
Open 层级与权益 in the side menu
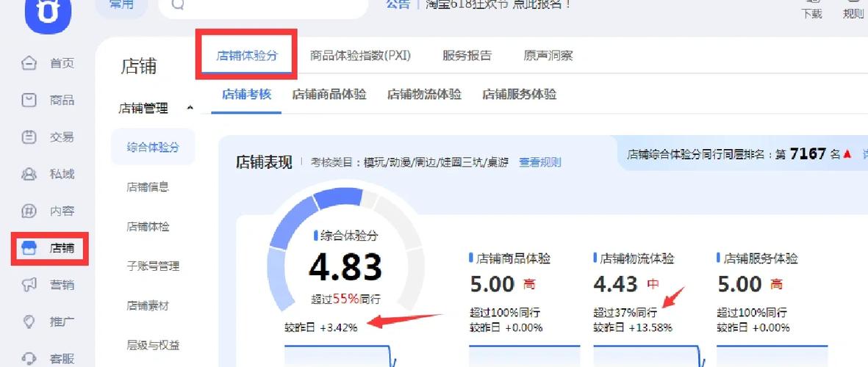point(153,346)
